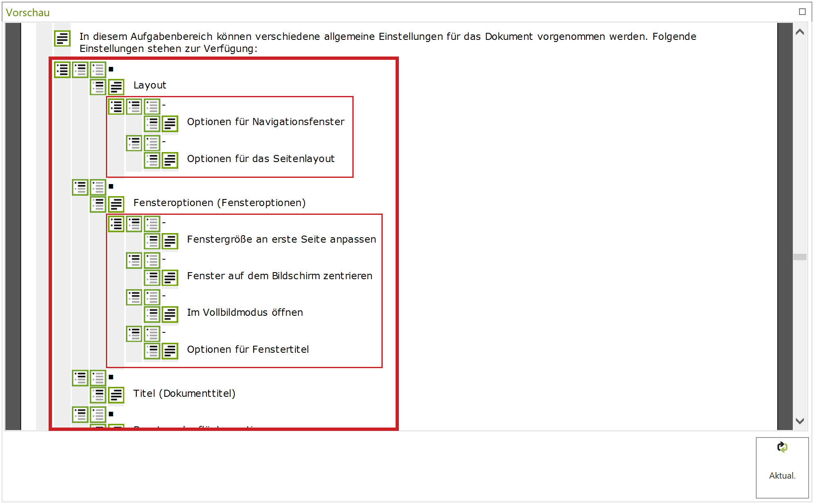The width and height of the screenshot is (814, 504).
Task: Click the text Titel (Dokumenttitel)
Action: click(x=184, y=393)
